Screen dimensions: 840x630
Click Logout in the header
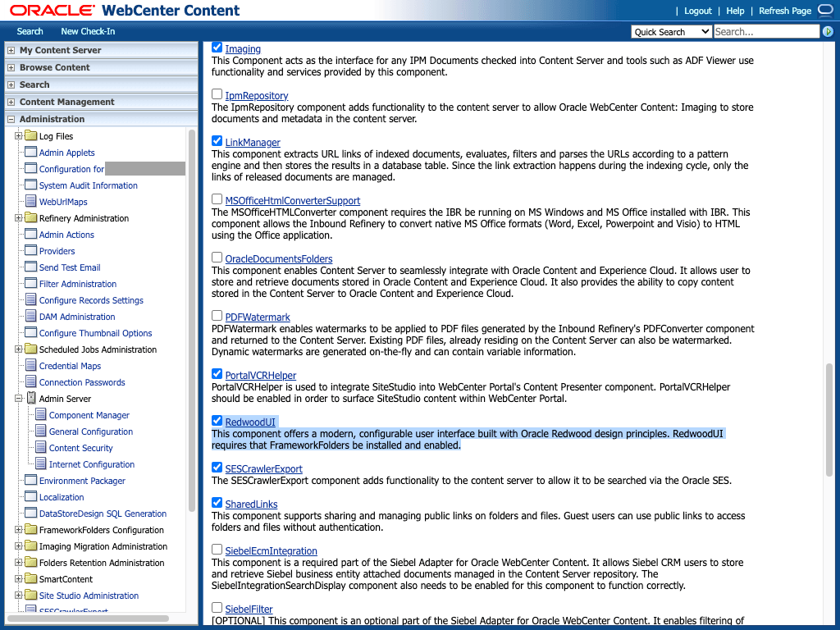(x=698, y=11)
